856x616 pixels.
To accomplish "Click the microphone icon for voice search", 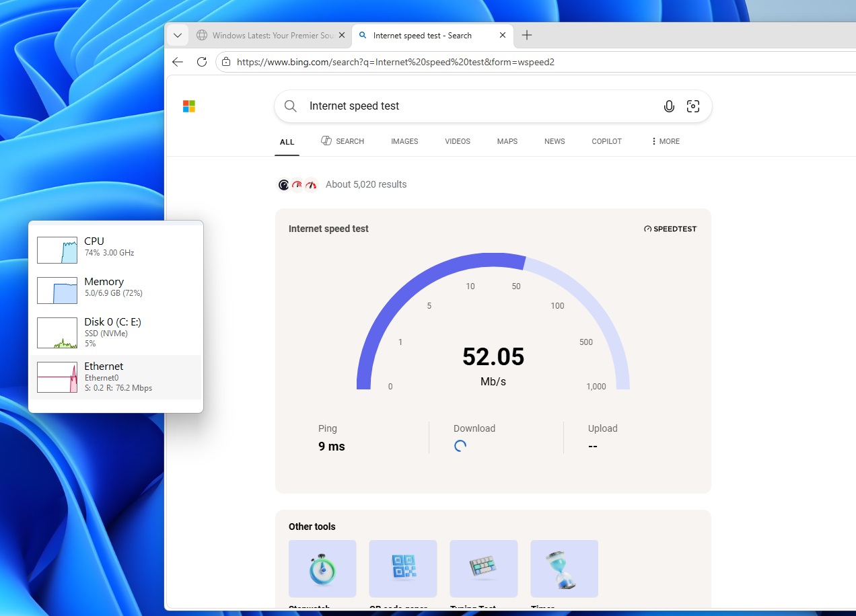I will pyautogui.click(x=669, y=106).
